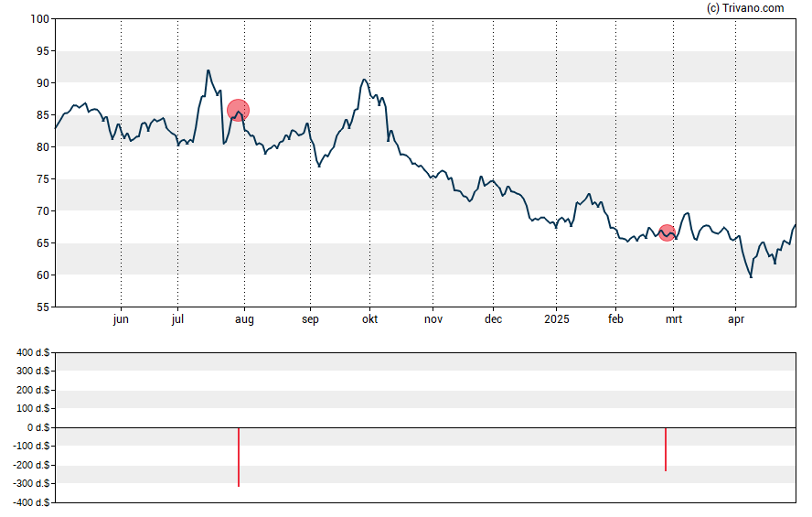
Task: Click the '400 d.$' axis label
Action: point(33,353)
